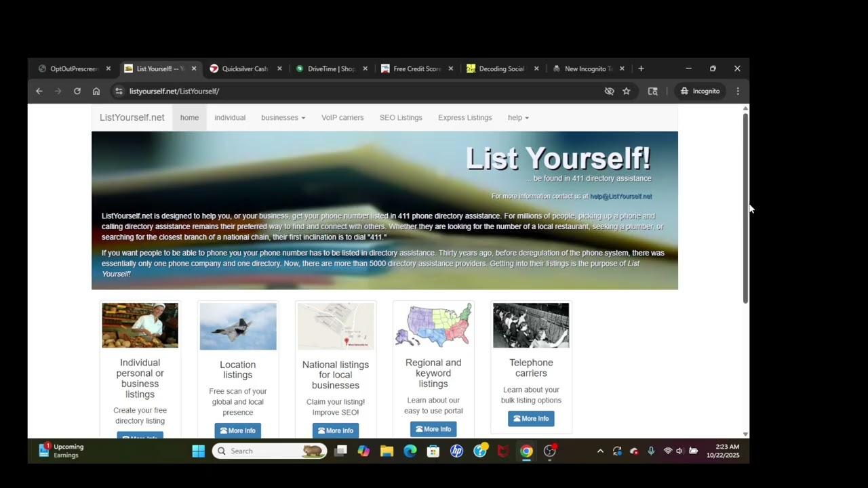Open the Decoding Social tab
The height and width of the screenshot is (488, 868).
[501, 68]
